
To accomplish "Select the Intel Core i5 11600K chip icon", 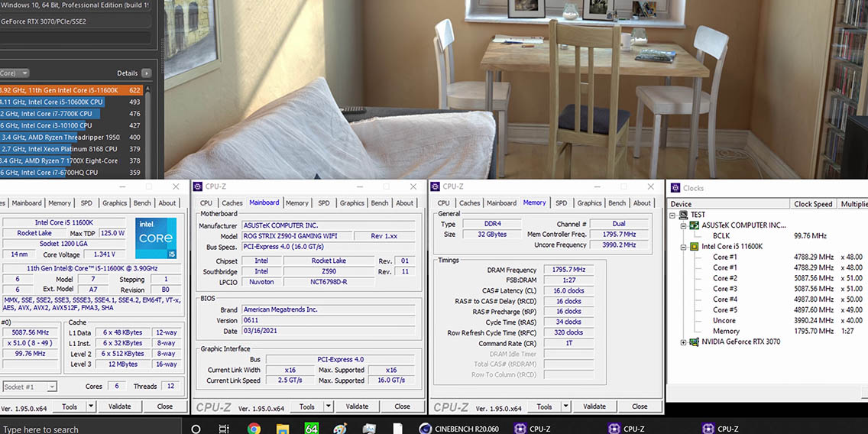I will pyautogui.click(x=695, y=246).
